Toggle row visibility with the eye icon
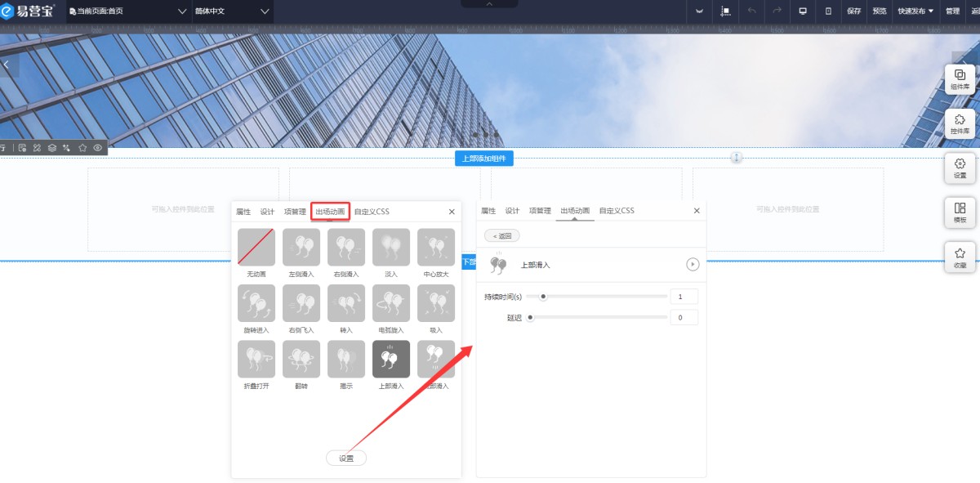Image resolution: width=980 pixels, height=483 pixels. 98,148
